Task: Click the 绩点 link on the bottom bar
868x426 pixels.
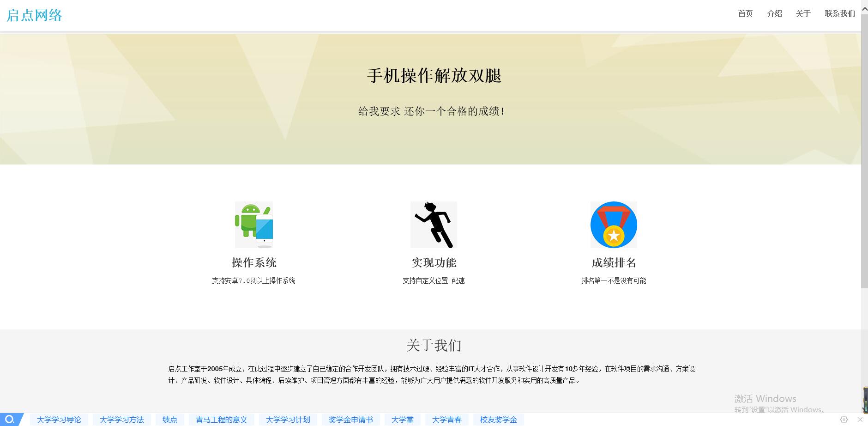Action: tap(169, 420)
